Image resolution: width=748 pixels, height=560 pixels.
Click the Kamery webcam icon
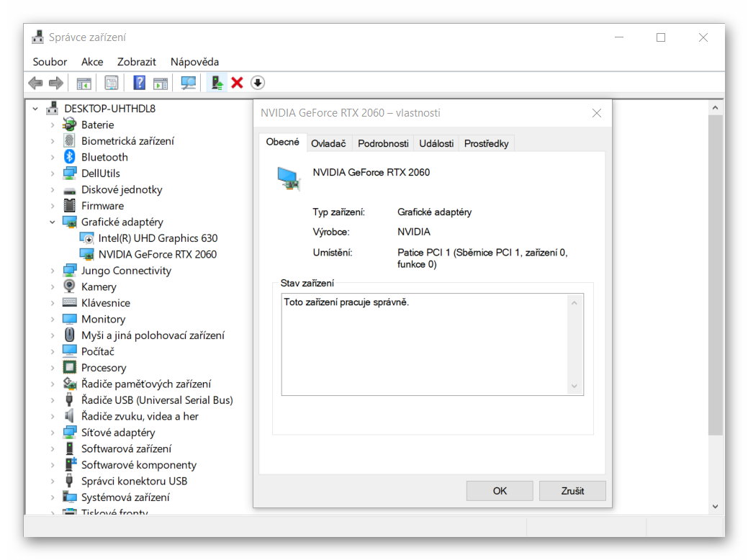pos(70,286)
